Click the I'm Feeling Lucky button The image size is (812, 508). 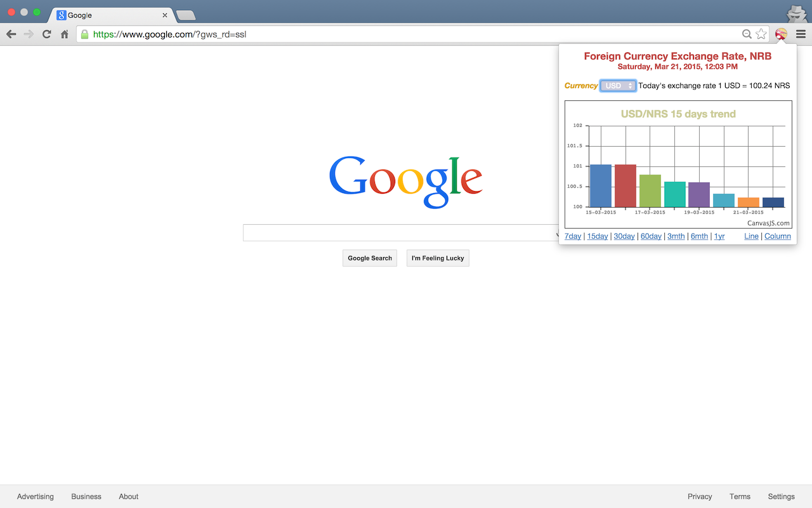click(x=438, y=258)
